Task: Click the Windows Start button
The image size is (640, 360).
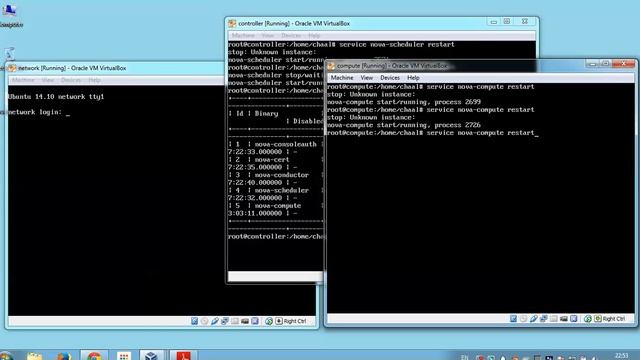Action: coord(7,356)
